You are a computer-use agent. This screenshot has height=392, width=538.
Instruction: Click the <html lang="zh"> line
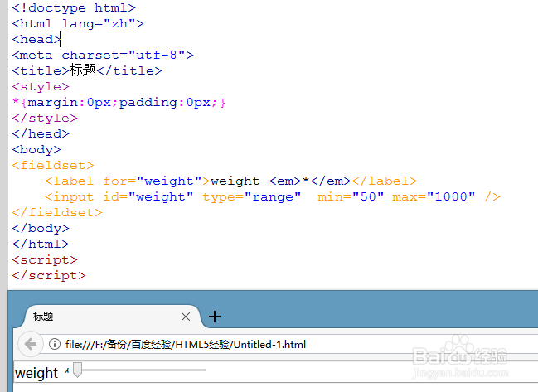[x=78, y=23]
